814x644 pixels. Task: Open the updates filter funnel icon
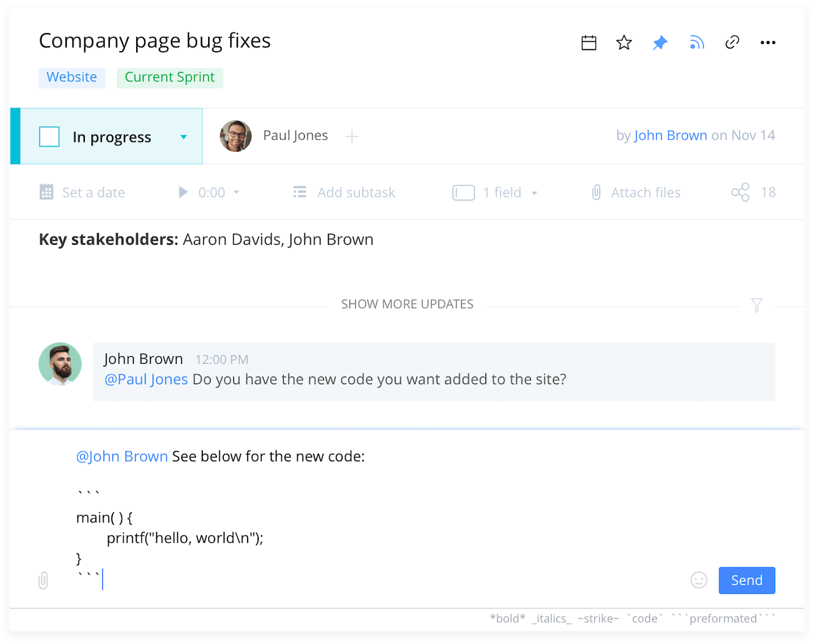tap(756, 305)
